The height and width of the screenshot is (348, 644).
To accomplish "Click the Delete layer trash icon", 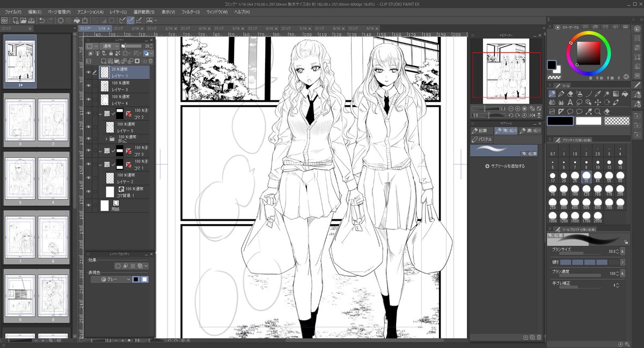I will coord(150,61).
